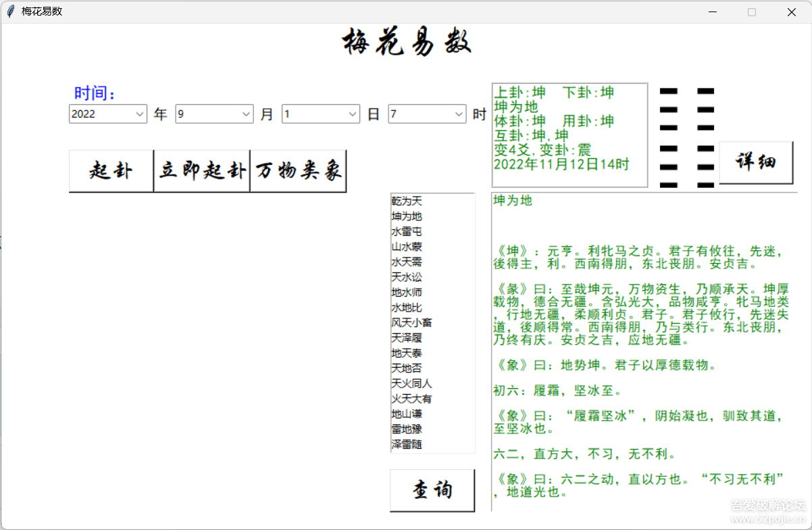Image resolution: width=812 pixels, height=530 pixels.
Task: Open the 万物类象 button
Action: click(298, 171)
